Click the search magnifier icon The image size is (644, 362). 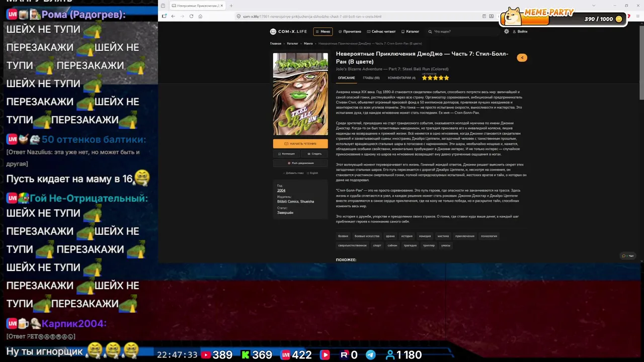tap(430, 31)
